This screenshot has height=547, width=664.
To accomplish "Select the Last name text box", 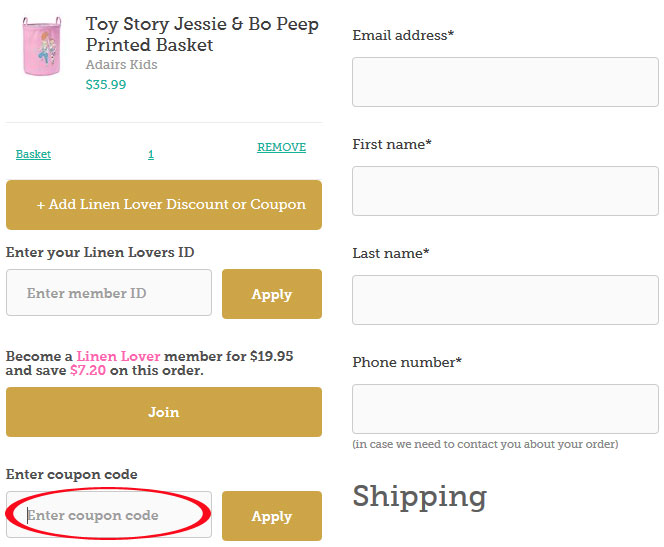I will click(x=505, y=300).
